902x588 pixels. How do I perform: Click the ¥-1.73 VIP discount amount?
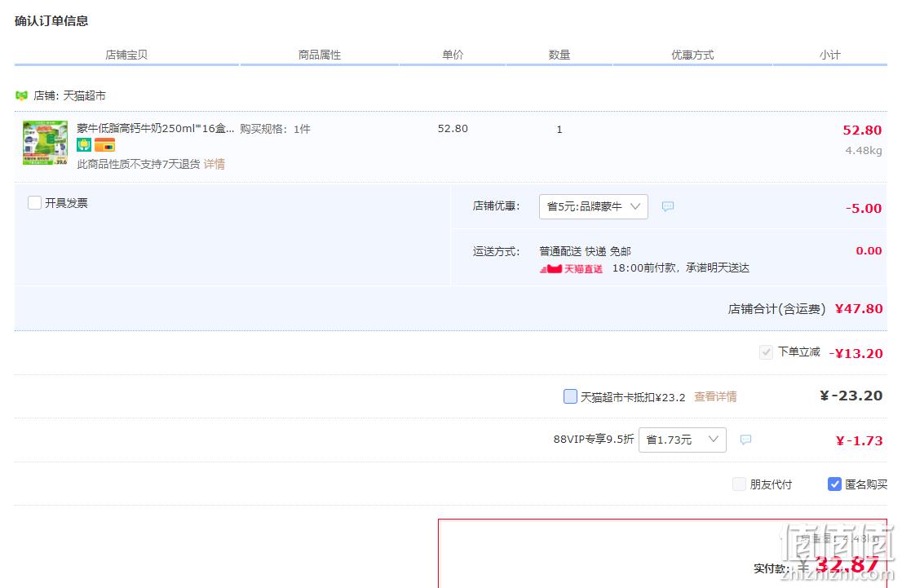[860, 440]
